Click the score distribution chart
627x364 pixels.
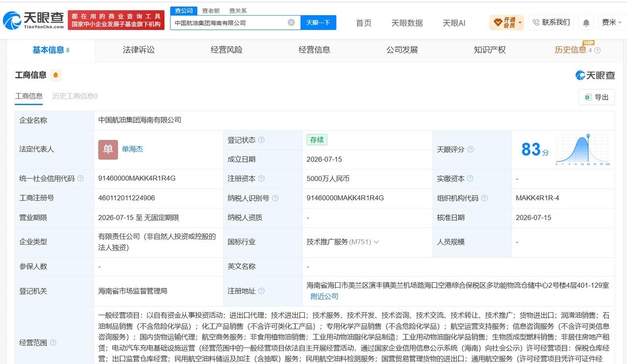click(x=582, y=150)
